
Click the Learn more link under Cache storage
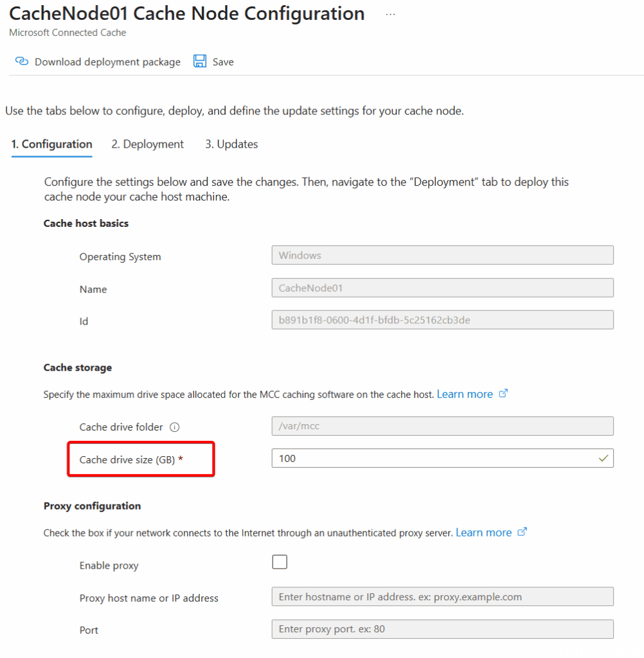(x=464, y=393)
